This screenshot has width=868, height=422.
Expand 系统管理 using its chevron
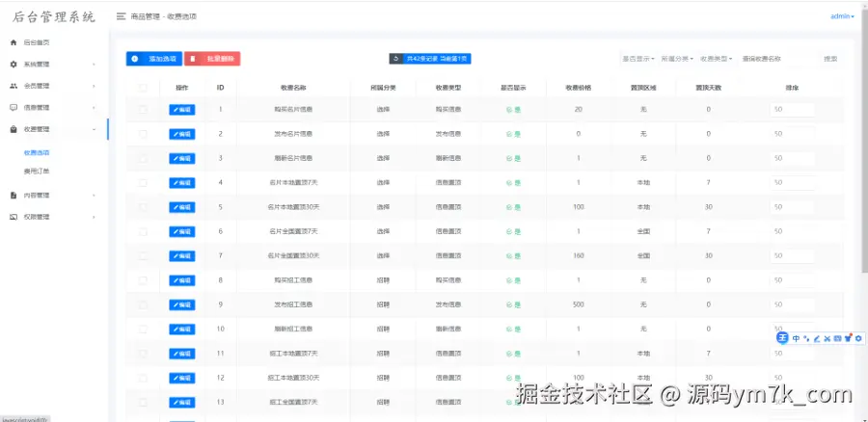tap(94, 65)
